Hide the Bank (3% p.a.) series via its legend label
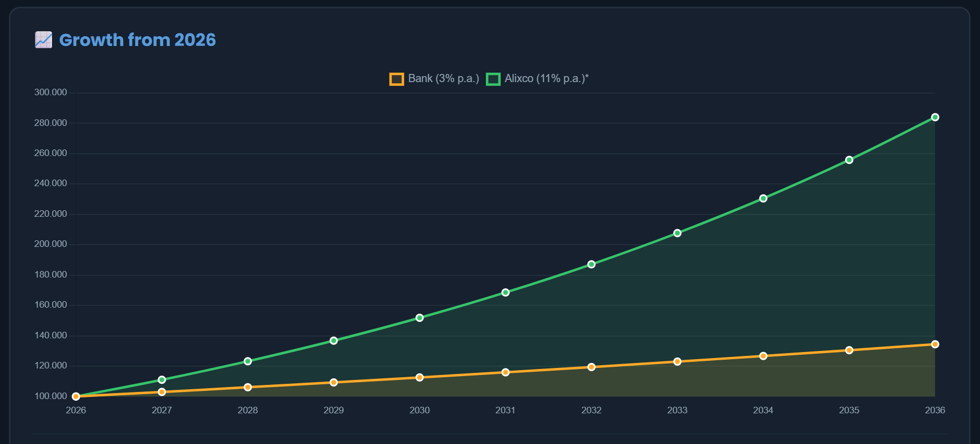Image resolution: width=980 pixels, height=444 pixels. [444, 79]
